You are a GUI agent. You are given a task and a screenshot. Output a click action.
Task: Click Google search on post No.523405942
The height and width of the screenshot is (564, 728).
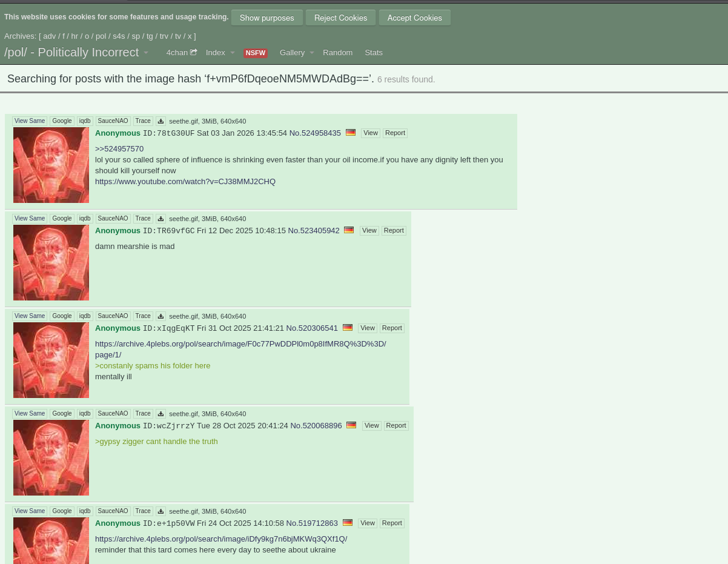(62, 219)
